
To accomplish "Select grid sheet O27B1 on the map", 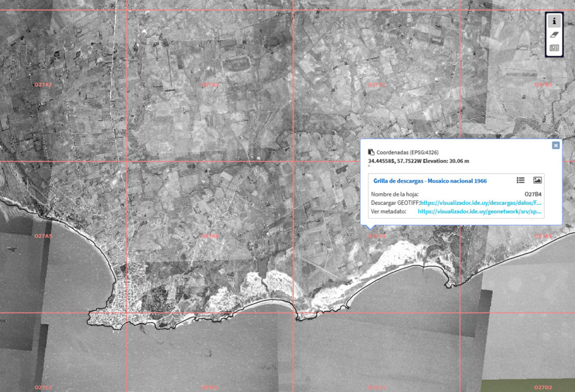I will [x=378, y=85].
